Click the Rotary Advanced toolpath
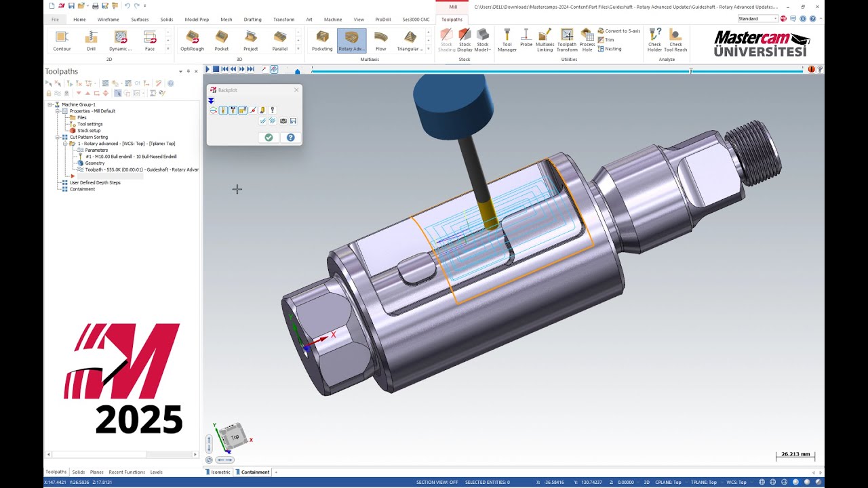This screenshot has width=868, height=488. (x=351, y=41)
